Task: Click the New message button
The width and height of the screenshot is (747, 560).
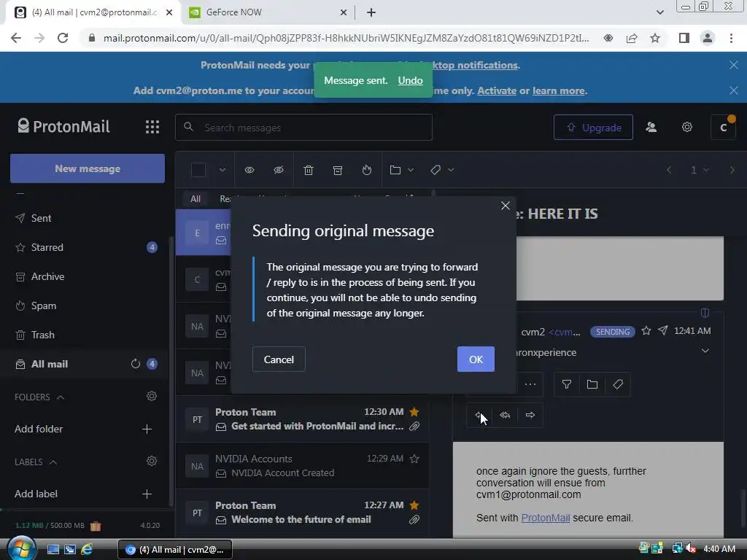Action: pyautogui.click(x=88, y=168)
